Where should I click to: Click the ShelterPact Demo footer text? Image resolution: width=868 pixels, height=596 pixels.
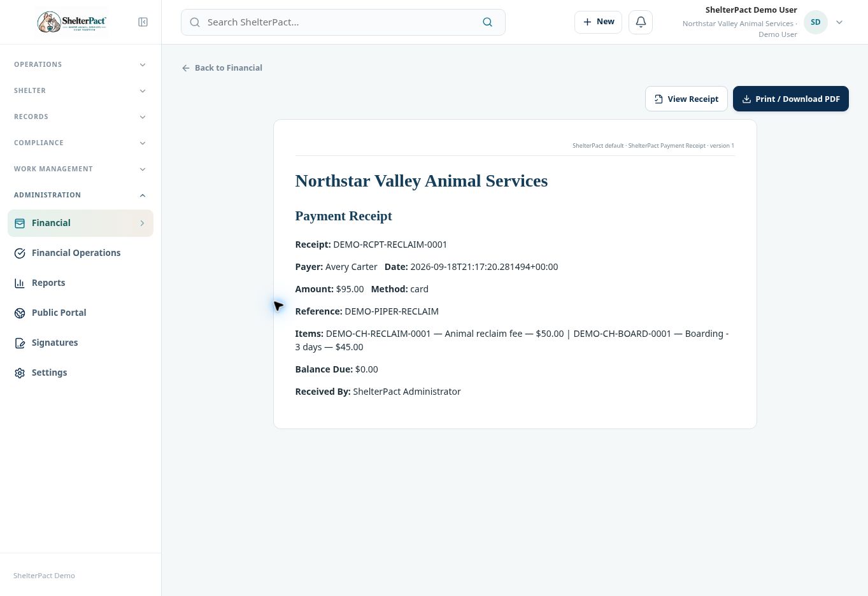click(44, 576)
